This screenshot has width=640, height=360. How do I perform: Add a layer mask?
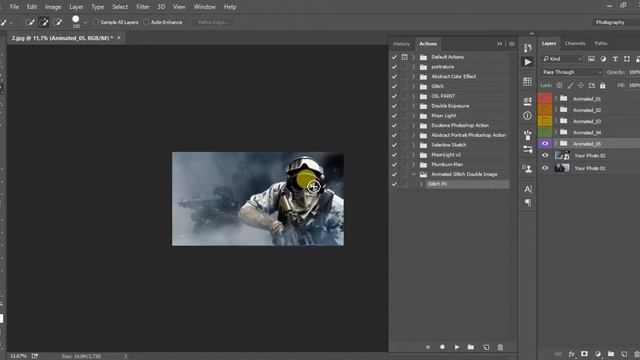point(584,354)
